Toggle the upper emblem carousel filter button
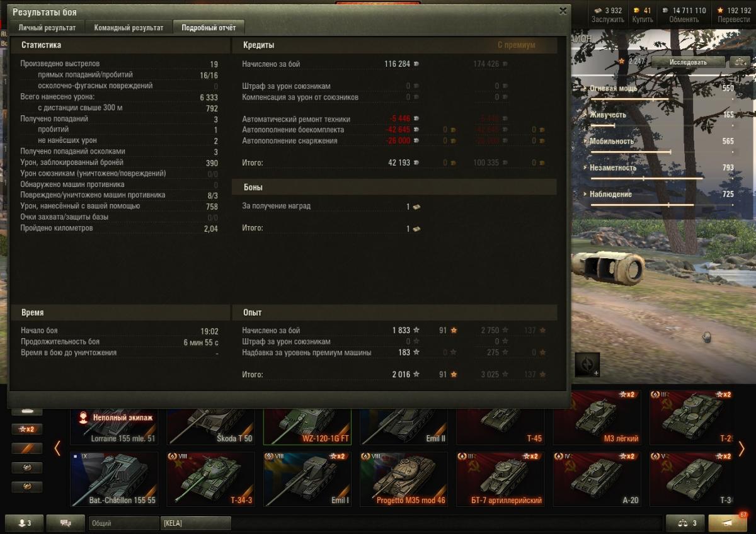756x534 pixels. point(27,468)
